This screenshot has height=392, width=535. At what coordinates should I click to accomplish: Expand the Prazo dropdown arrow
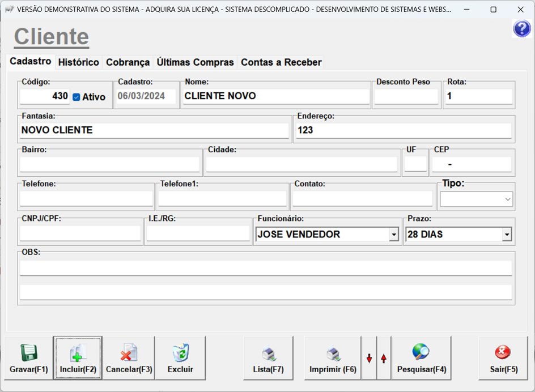(507, 235)
